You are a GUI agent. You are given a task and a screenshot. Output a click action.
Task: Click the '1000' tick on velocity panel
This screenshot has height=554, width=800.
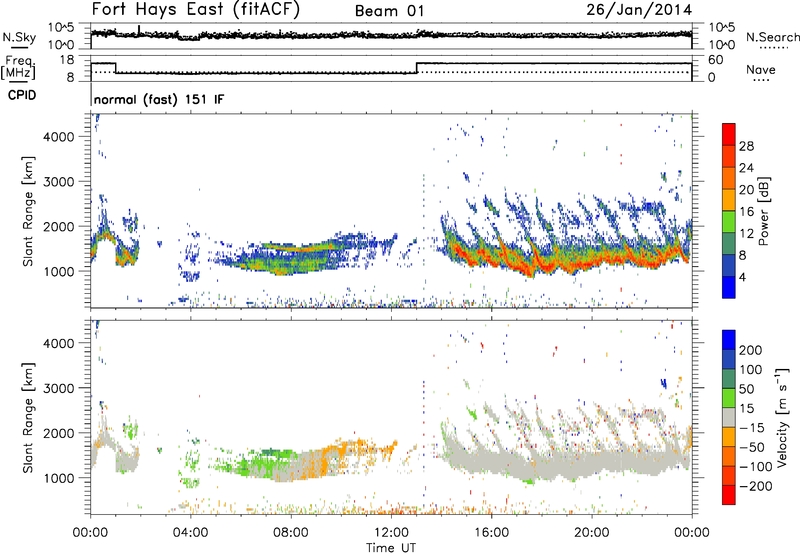(59, 478)
